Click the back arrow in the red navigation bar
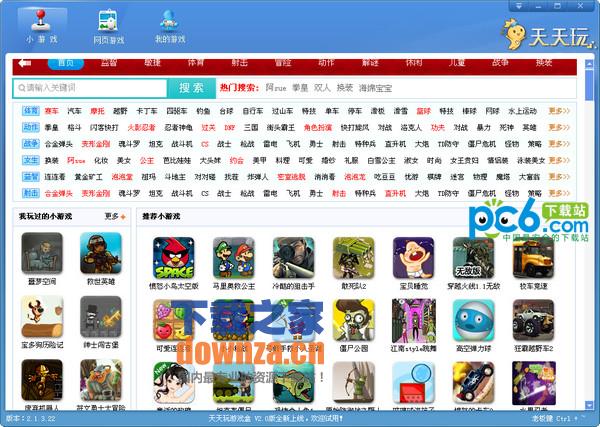The image size is (600, 427). (25, 64)
